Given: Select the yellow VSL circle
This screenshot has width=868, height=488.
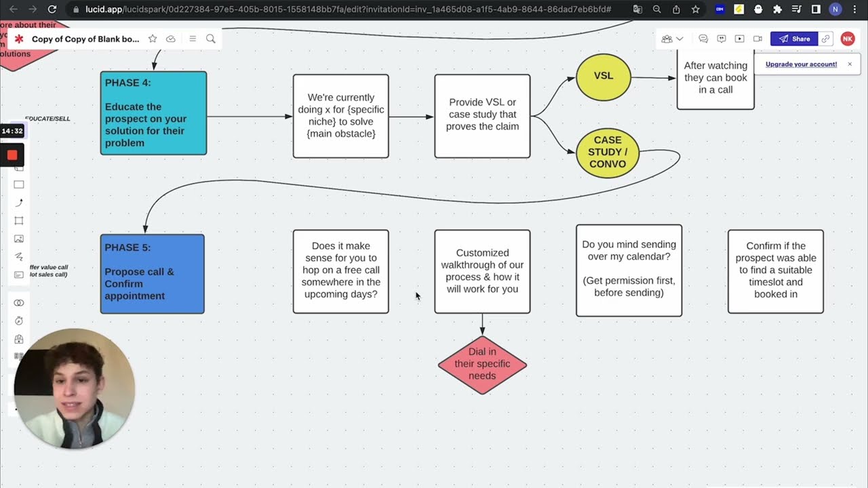Looking at the screenshot, I should click(604, 77).
